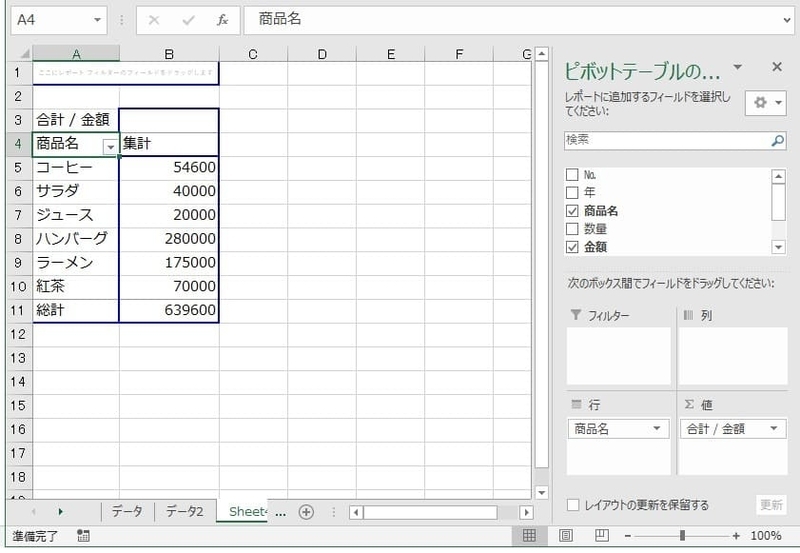Viewport: 800px width, 553px height.
Task: Open 商品名 dropdown in the 行 area
Action: (657, 429)
